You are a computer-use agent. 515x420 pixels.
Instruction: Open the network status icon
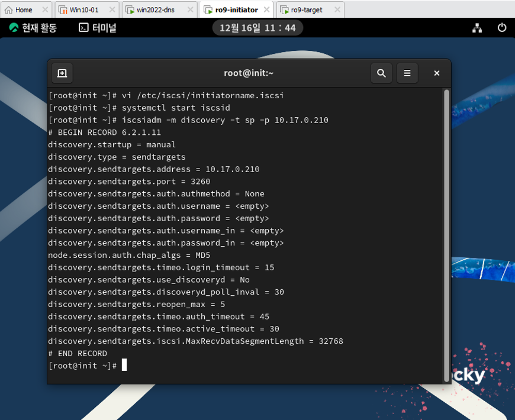pyautogui.click(x=477, y=28)
